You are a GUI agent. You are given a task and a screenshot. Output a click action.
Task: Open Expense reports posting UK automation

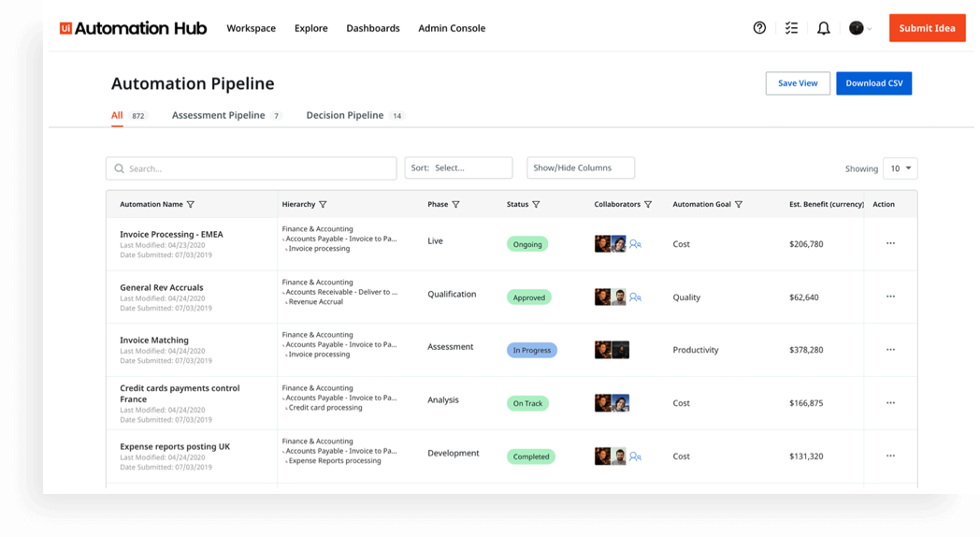pos(175,446)
